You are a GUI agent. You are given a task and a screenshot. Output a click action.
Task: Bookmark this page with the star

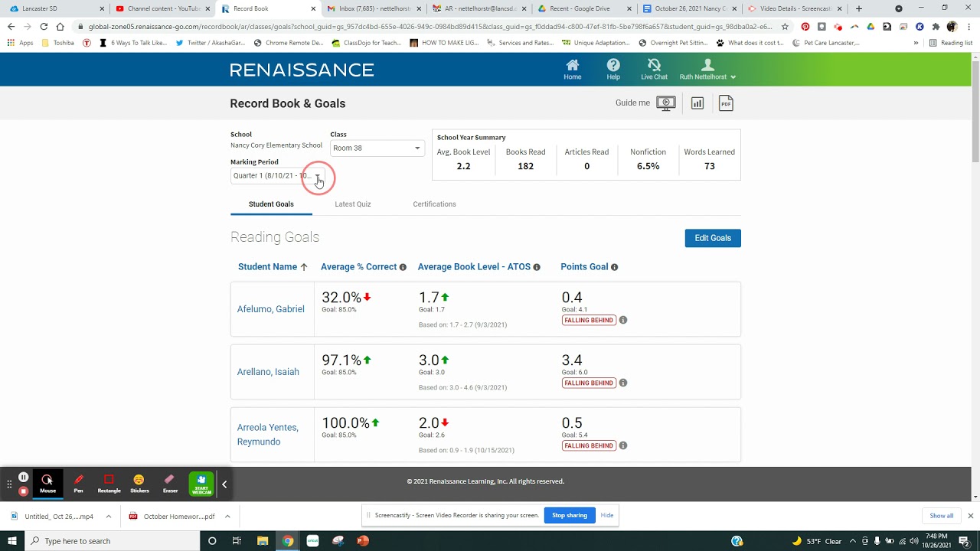click(x=785, y=26)
